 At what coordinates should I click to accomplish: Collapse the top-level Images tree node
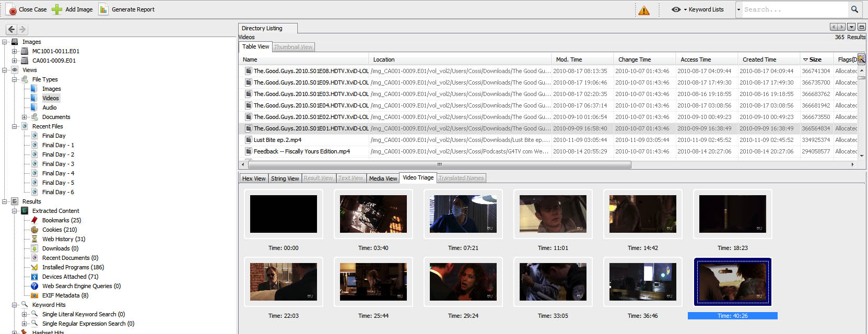5,42
